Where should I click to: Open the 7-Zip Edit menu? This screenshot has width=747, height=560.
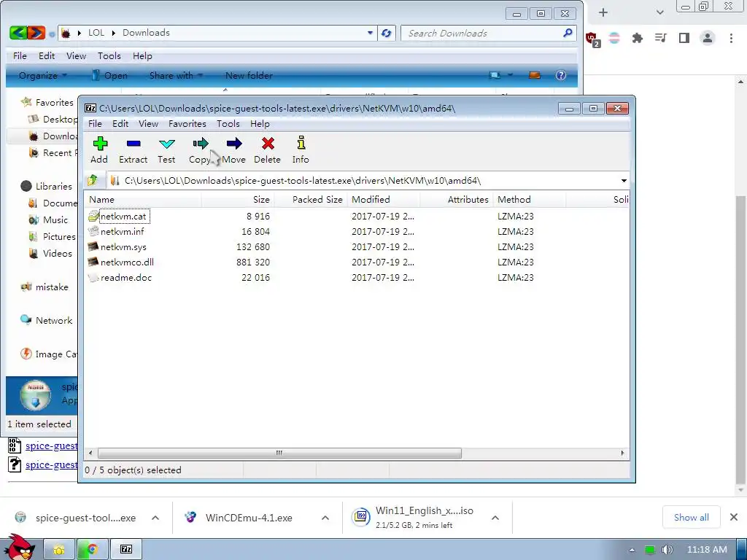(120, 124)
